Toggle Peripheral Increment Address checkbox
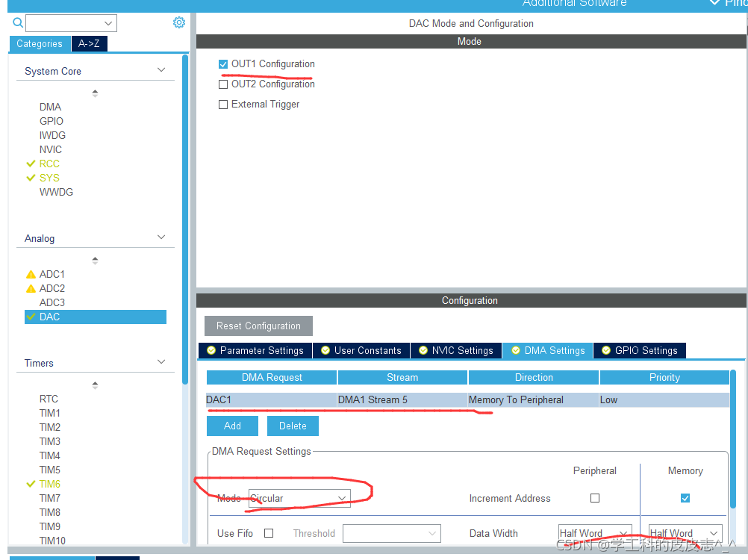748x560 pixels. point(595,498)
